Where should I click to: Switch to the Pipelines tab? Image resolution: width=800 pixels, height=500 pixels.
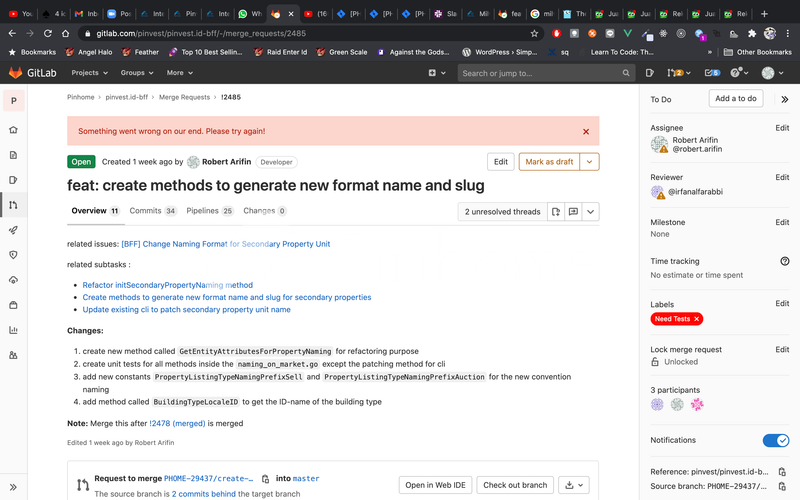point(210,211)
